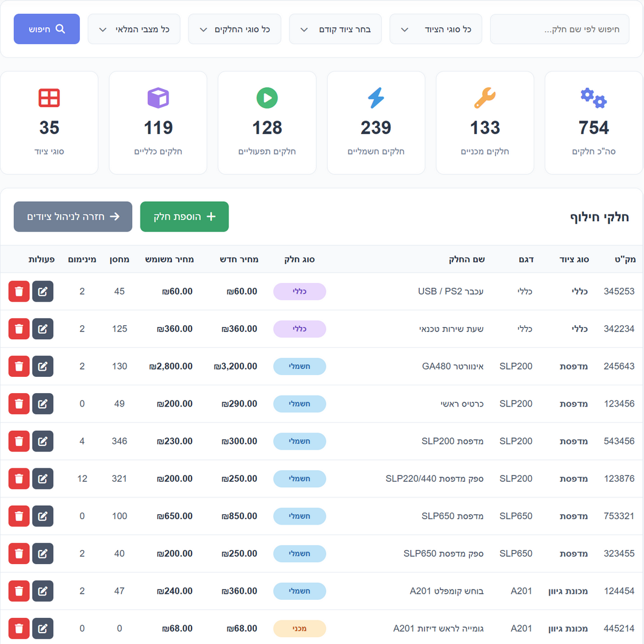Delete part 445214 using trash icon
Screen dimensions: 644x644
click(x=19, y=629)
